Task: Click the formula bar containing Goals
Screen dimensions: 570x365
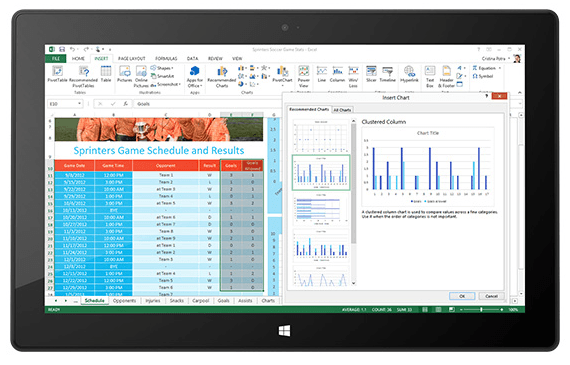Action: click(x=208, y=104)
